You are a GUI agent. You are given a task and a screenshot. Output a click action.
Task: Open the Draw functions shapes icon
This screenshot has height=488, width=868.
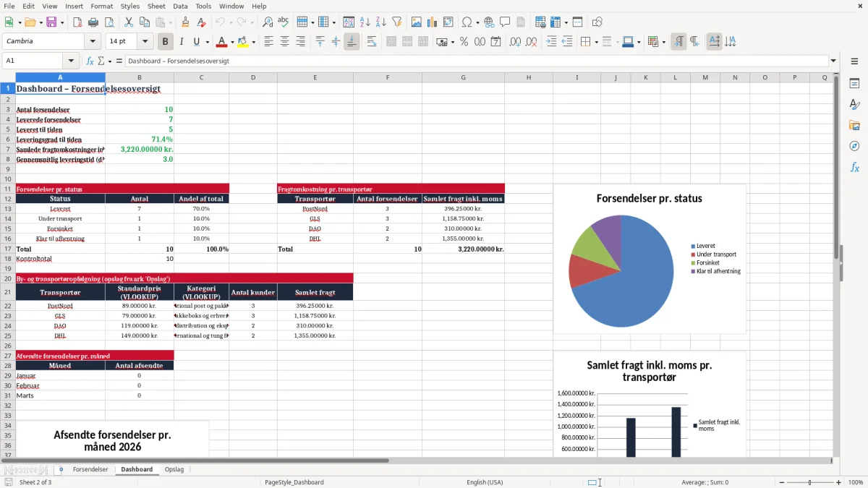(x=597, y=22)
